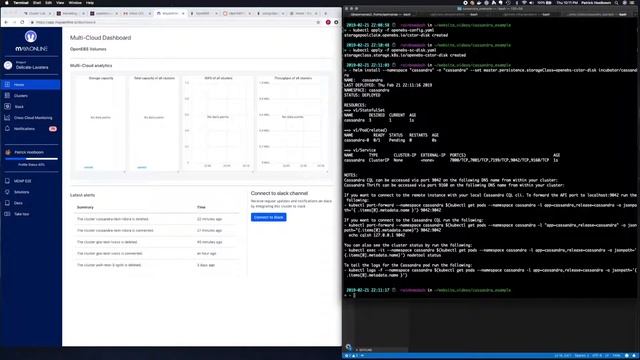
Task: Click the red extension icon in browser toolbar
Action: [328, 22]
